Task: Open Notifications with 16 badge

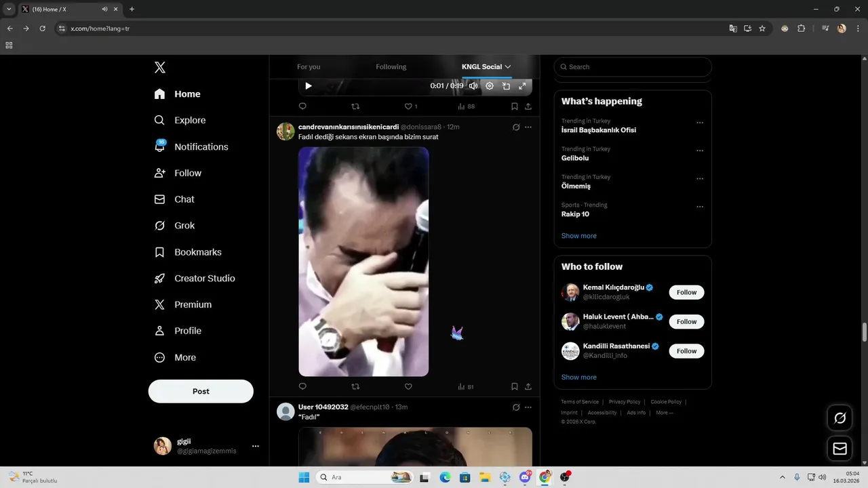Action: pos(191,146)
